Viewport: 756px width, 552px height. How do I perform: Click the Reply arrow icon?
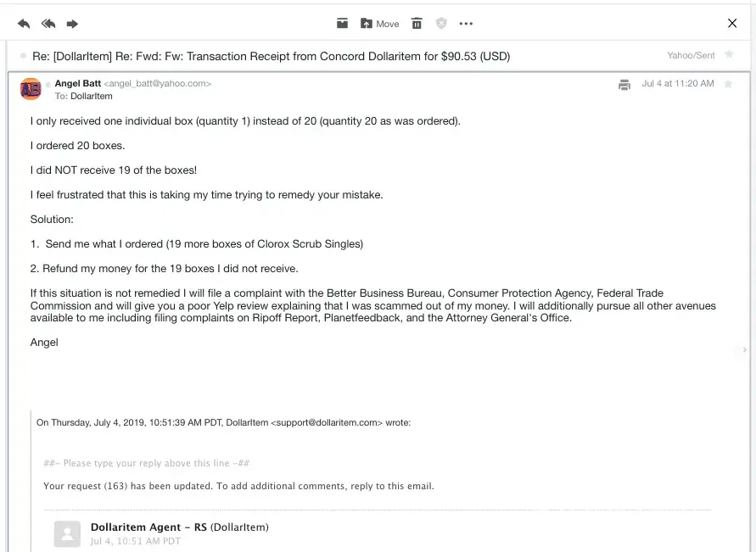coord(23,24)
